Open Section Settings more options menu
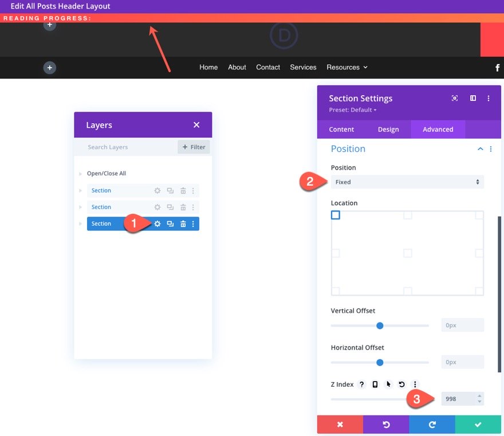504x436 pixels. (x=488, y=98)
